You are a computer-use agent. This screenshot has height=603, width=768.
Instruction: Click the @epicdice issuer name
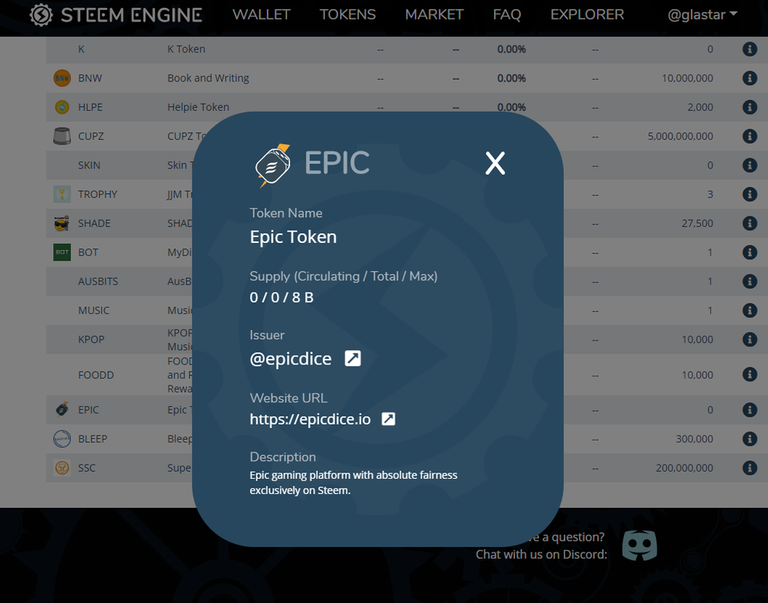point(290,358)
